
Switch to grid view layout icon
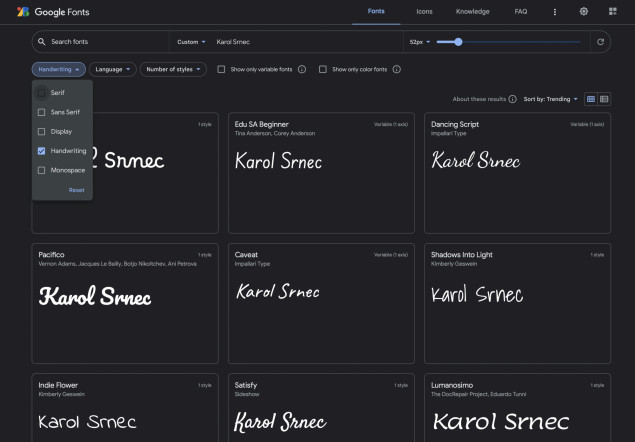591,99
